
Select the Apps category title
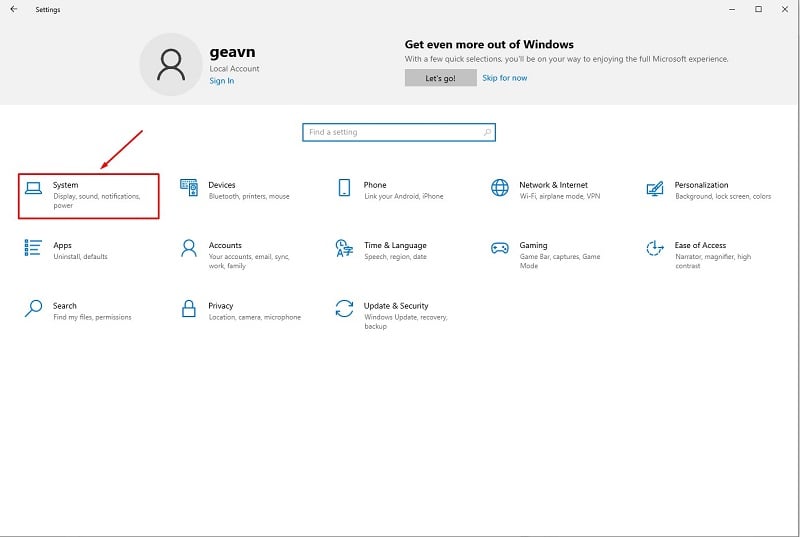tap(62, 245)
